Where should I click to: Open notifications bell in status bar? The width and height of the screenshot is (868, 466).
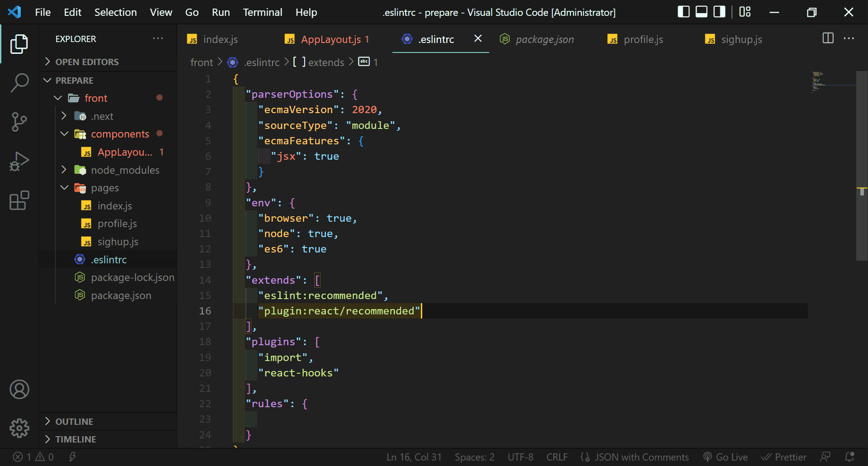850,457
